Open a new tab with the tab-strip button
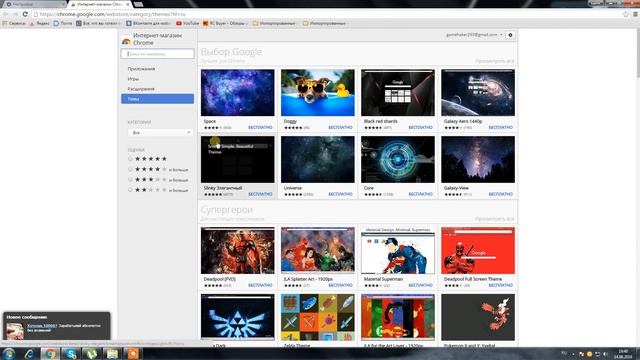The width and height of the screenshot is (640, 360). [x=139, y=4]
